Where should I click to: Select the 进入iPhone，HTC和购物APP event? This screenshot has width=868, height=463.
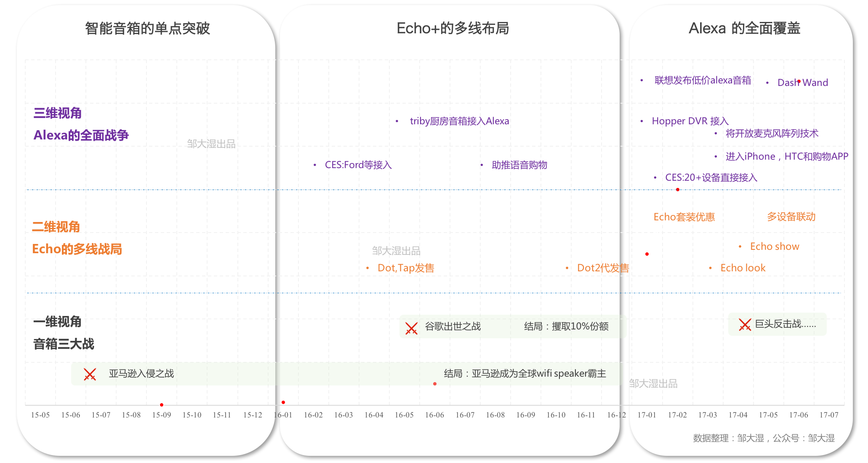(787, 156)
